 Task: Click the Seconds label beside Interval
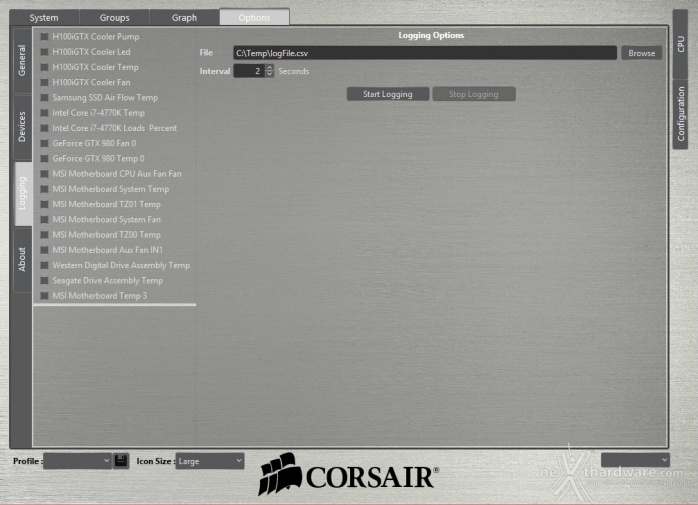click(x=293, y=71)
